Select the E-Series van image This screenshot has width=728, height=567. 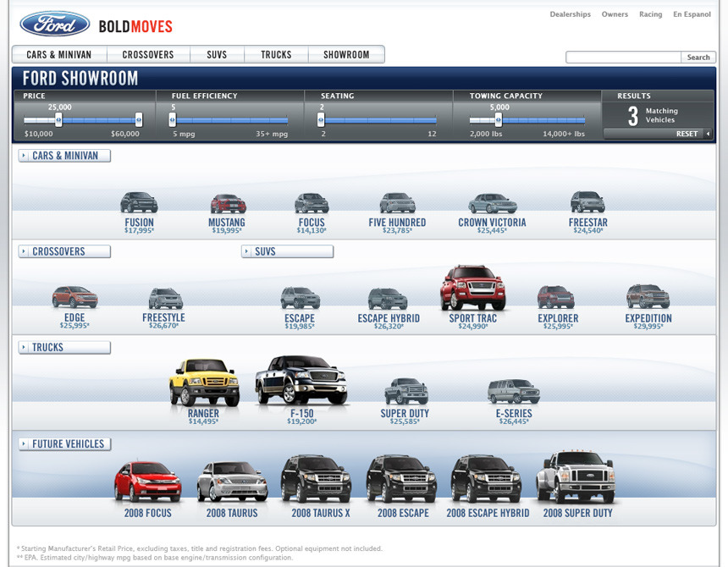tap(514, 391)
